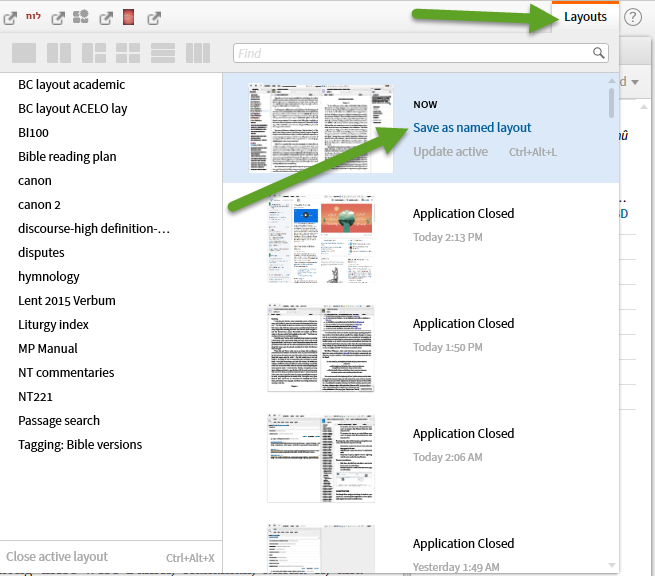Open the Layouts tab

[x=585, y=17]
